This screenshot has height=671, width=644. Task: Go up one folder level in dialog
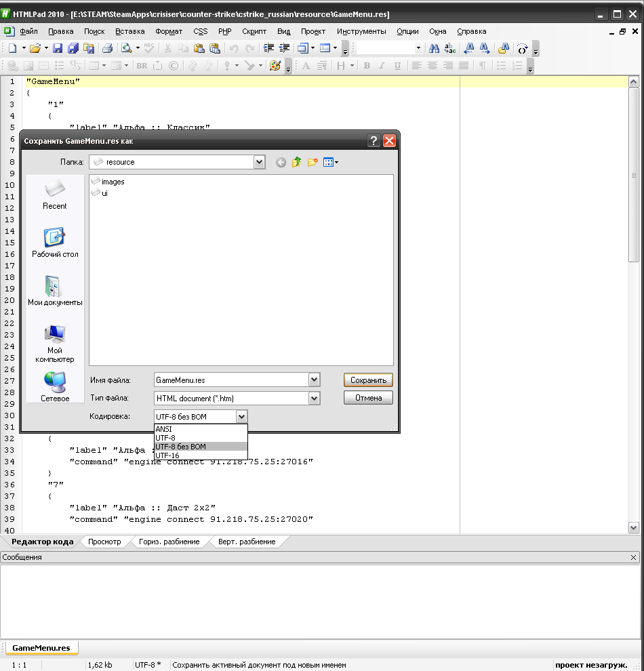(x=296, y=162)
